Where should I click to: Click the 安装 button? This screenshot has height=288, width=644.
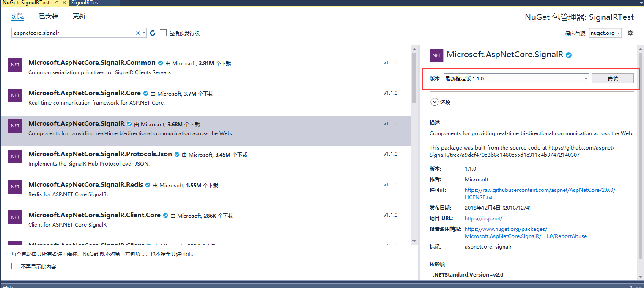[x=612, y=78]
